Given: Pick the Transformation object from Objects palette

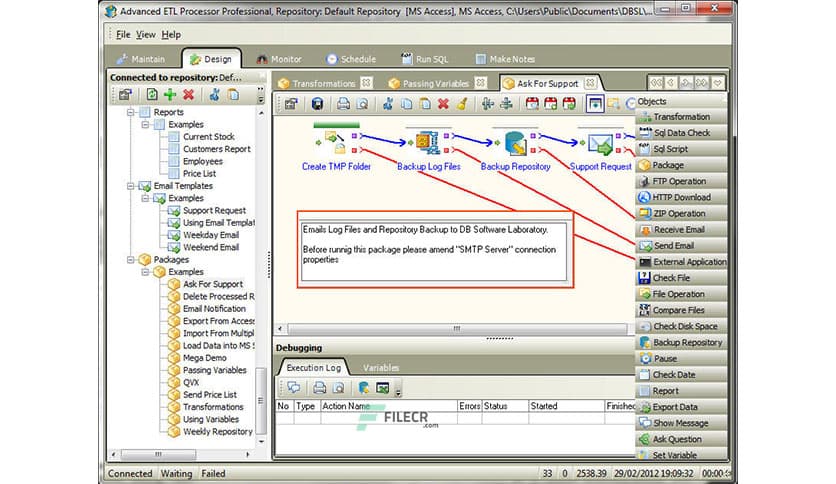Looking at the screenshot, I should (681, 117).
